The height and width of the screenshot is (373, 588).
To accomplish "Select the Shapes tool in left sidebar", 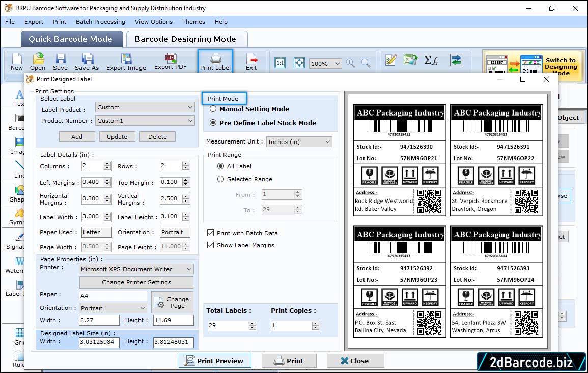I will click(17, 193).
